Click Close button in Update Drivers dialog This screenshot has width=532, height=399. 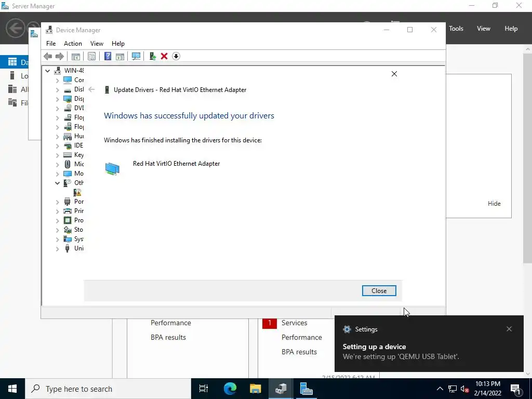pyautogui.click(x=379, y=291)
